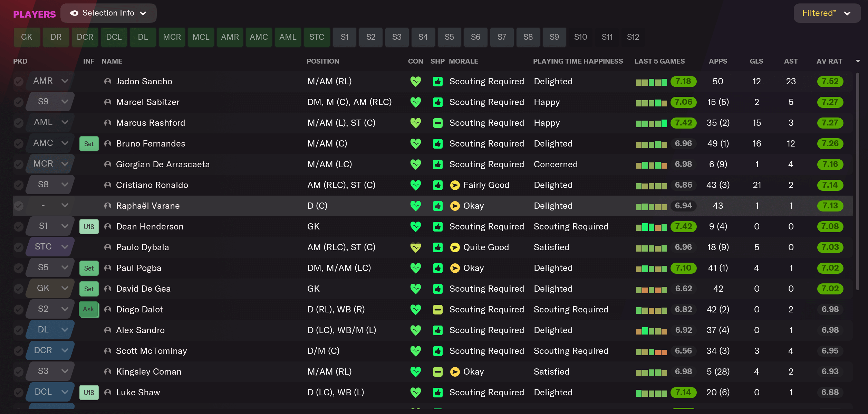Click the Ask button for Diogo Dalot
Viewport: 868px width, 414px height.
(89, 309)
